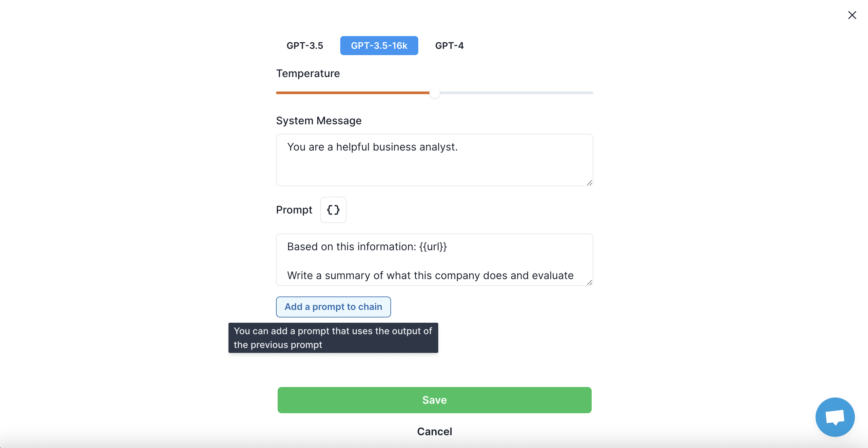Set Temperature to a low value on the orange track
The image size is (868, 448).
[x=303, y=93]
